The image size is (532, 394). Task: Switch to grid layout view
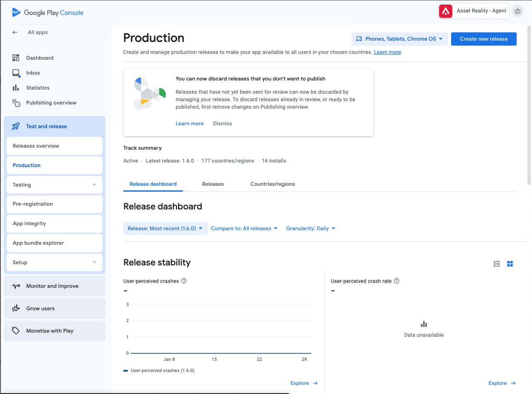[510, 264]
